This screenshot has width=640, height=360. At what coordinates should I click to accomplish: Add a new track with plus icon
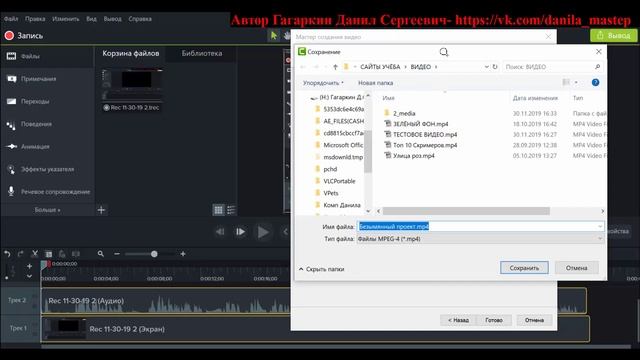pos(29,266)
